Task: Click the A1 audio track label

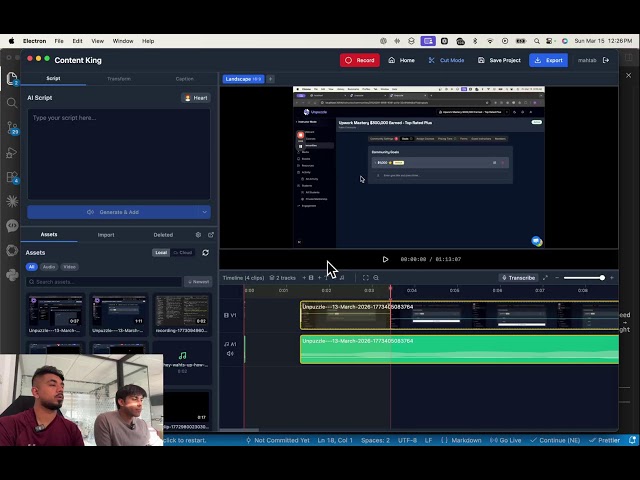Action: click(231, 344)
